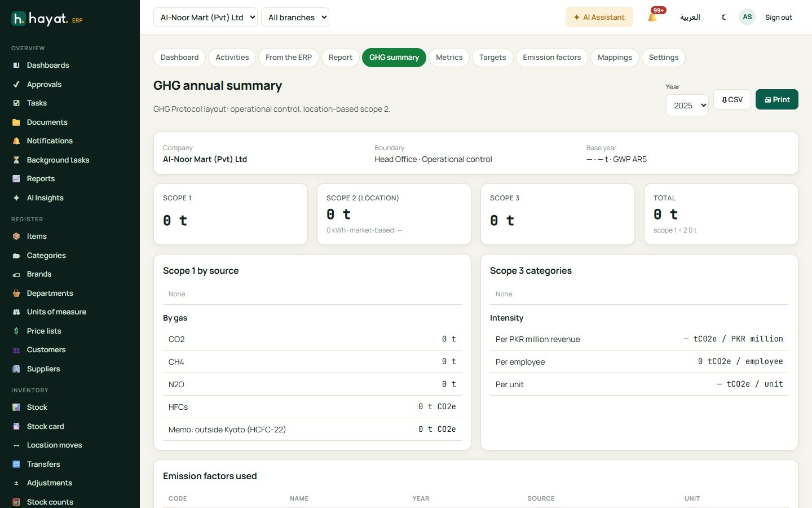Open Suppliers in the sidebar
Image resolution: width=812 pixels, height=508 pixels.
70,369
